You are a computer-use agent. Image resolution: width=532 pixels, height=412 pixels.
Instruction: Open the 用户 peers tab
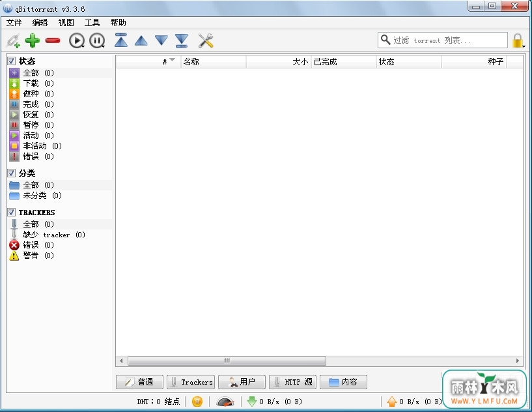click(x=242, y=382)
